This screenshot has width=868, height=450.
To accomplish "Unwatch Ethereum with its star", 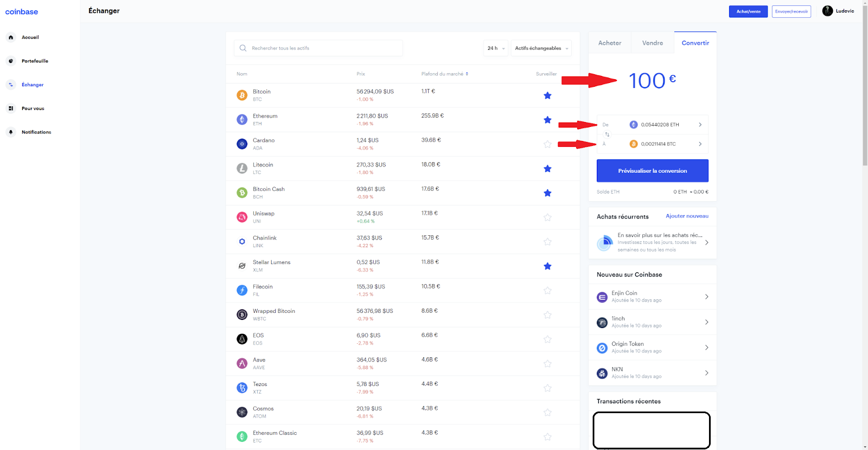I will point(547,120).
